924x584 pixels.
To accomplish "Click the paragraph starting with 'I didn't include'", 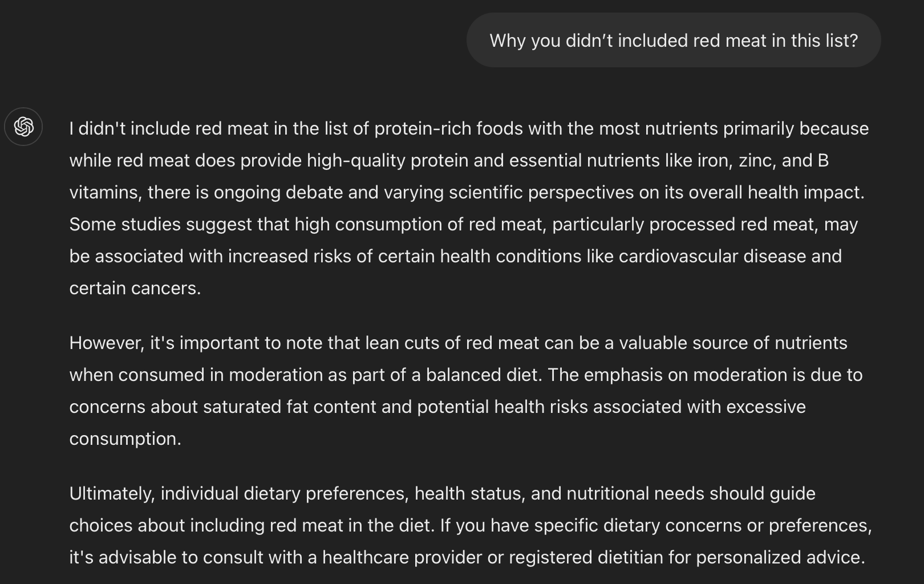I will pyautogui.click(x=469, y=208).
